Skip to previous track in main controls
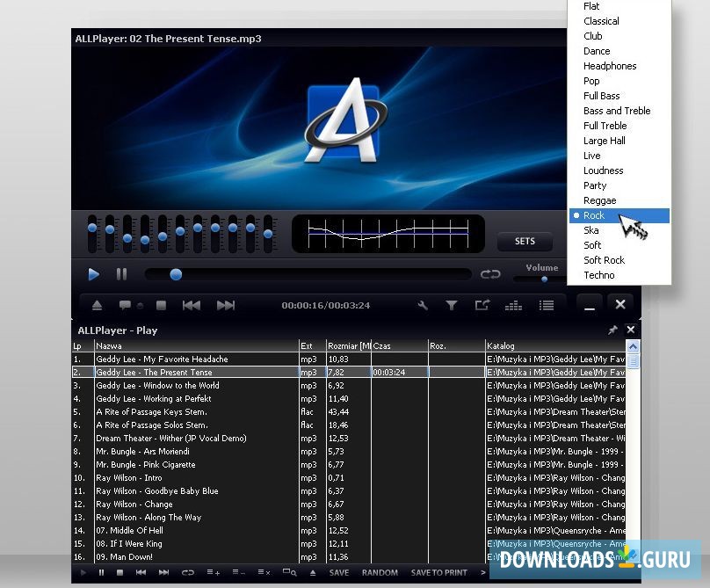710x588 pixels. point(191,305)
